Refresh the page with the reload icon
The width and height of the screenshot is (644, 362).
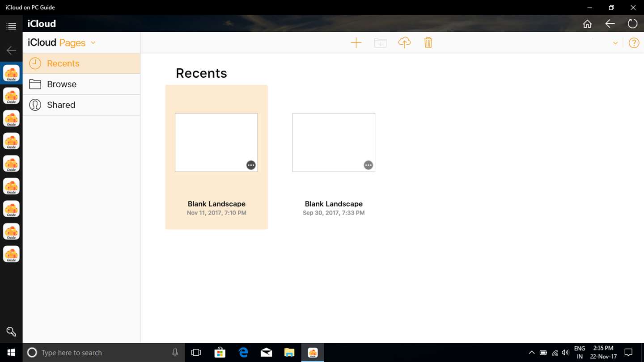point(632,24)
